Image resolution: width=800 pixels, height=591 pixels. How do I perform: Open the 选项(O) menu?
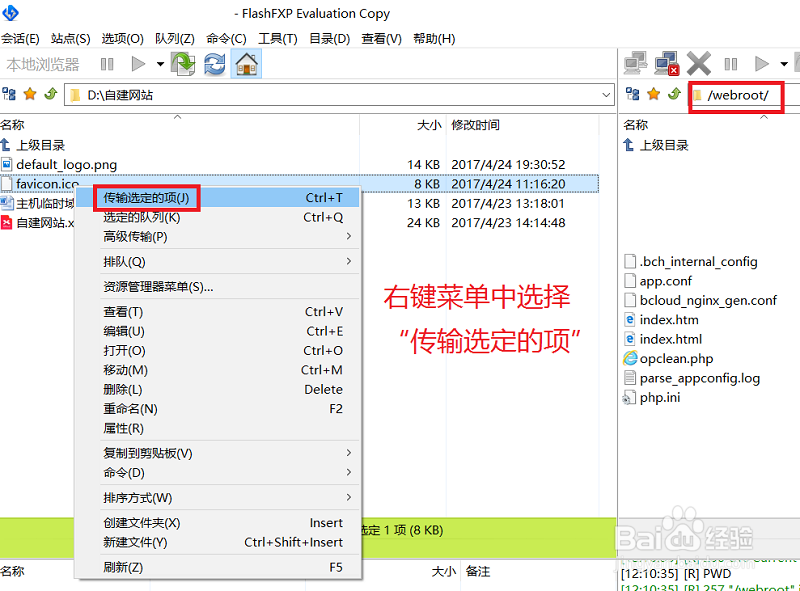(x=122, y=39)
